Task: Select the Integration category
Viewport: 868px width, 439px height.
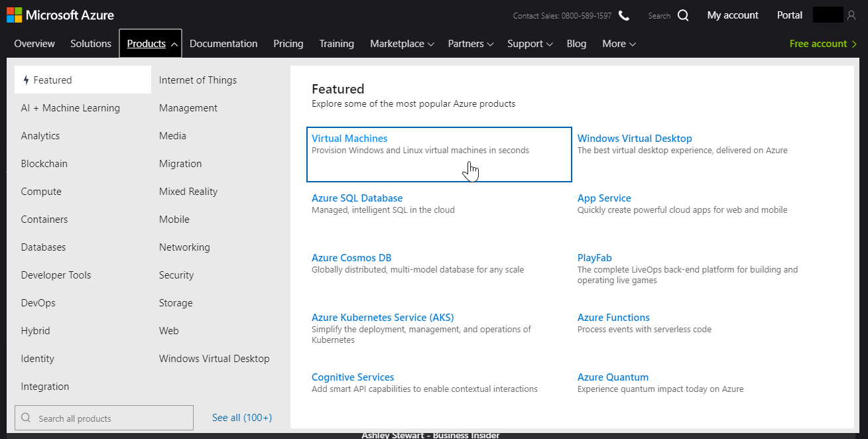Action: (45, 387)
